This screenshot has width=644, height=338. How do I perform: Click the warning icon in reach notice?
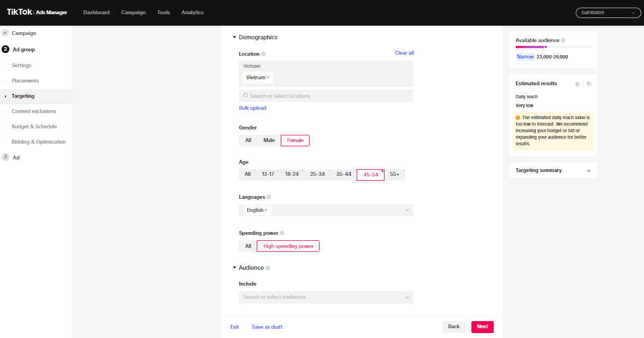point(518,118)
